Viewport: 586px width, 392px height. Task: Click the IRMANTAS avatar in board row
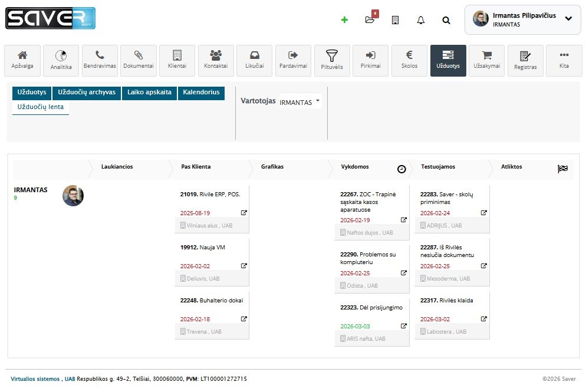(x=73, y=196)
